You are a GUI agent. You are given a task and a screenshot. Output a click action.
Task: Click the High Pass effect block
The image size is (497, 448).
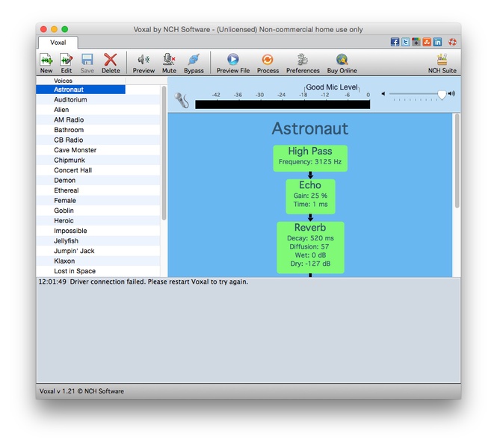pyautogui.click(x=310, y=158)
